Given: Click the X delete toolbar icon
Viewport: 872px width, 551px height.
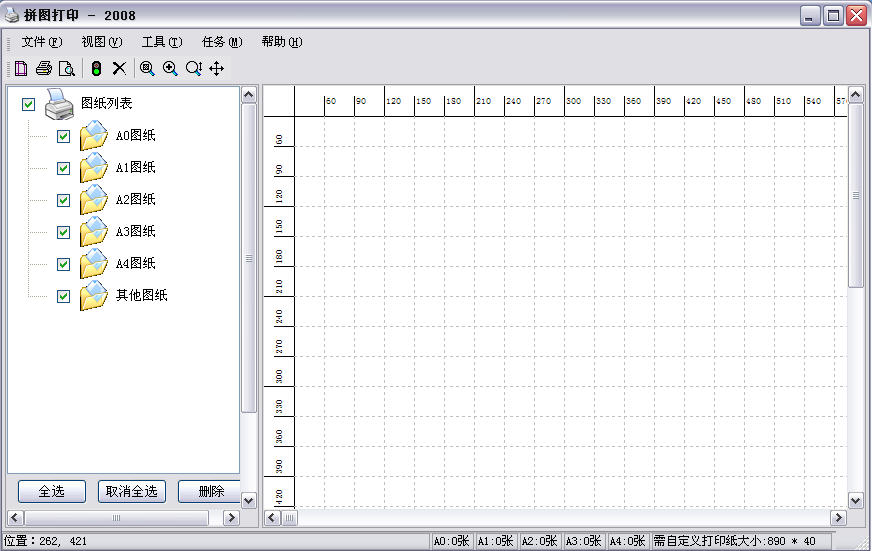Looking at the screenshot, I should tap(119, 68).
